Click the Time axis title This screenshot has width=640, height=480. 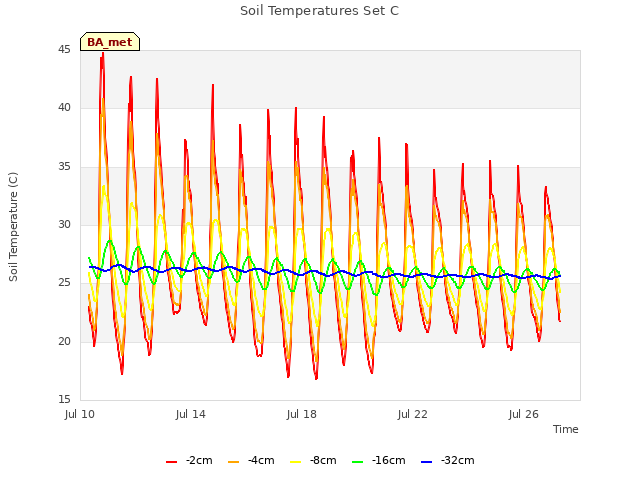tap(566, 429)
